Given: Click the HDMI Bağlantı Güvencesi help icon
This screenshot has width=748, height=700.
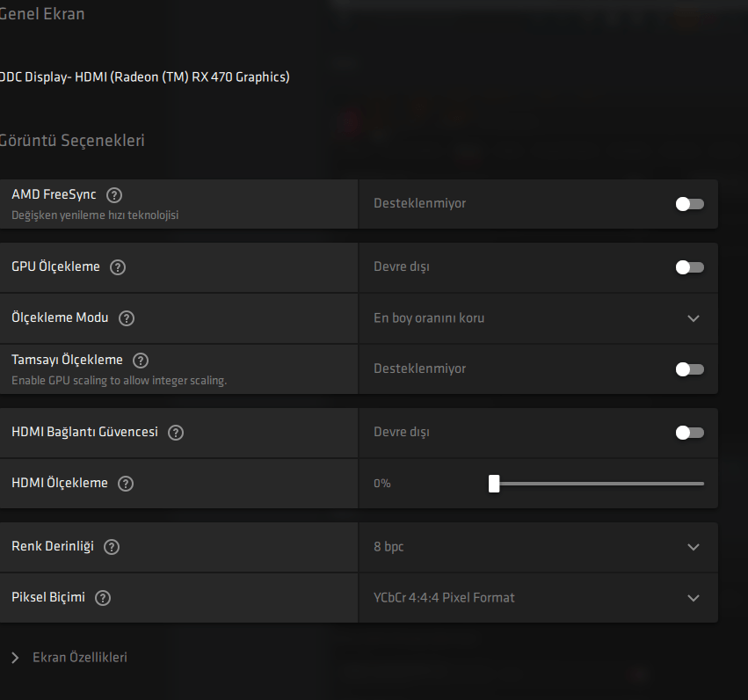Looking at the screenshot, I should 176,433.
